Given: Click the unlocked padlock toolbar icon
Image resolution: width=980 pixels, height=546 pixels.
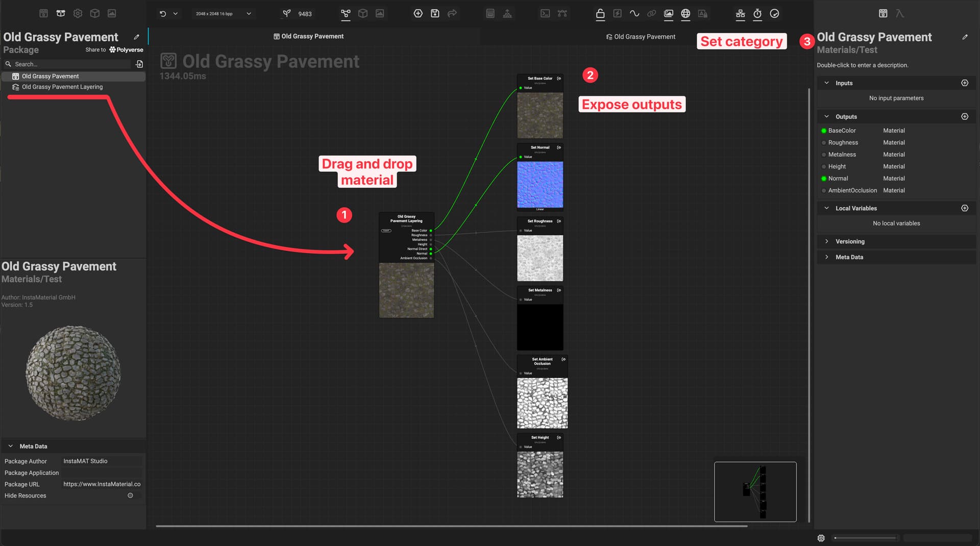Looking at the screenshot, I should pyautogui.click(x=600, y=14).
